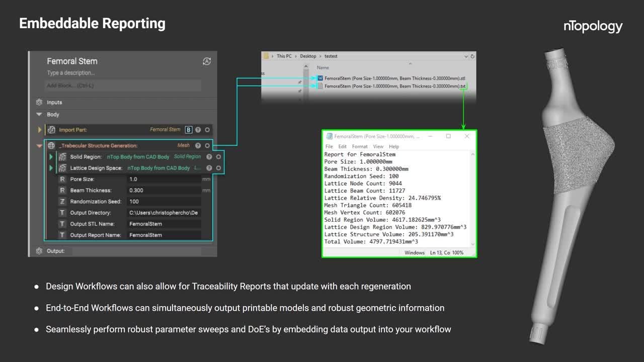Viewport: 644px width, 362px height.
Task: Click the Output section gear icon
Action: (x=39, y=250)
